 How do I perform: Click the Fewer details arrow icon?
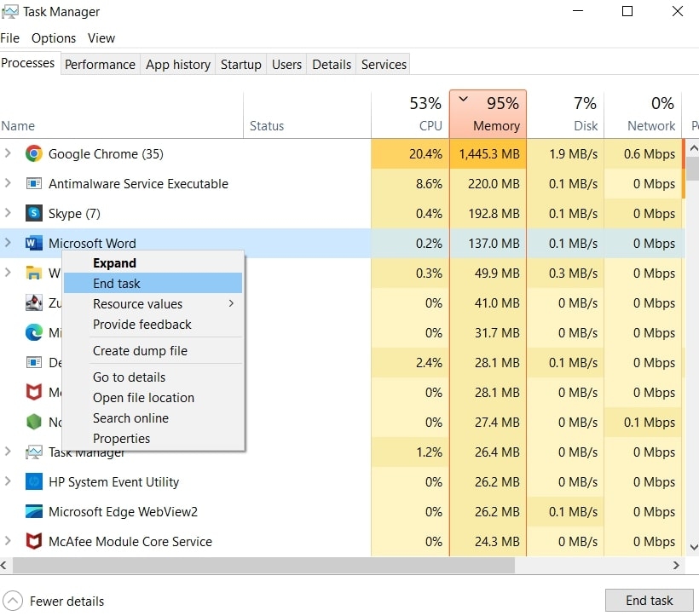click(13, 601)
